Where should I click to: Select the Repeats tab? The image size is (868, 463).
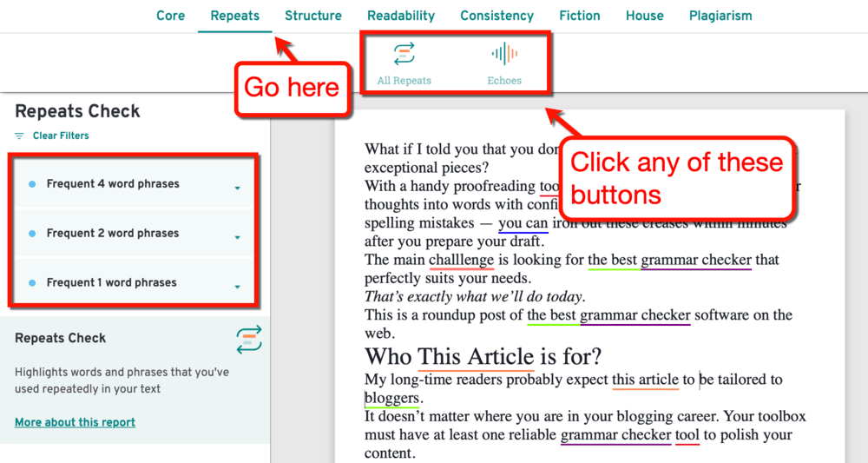tap(234, 16)
